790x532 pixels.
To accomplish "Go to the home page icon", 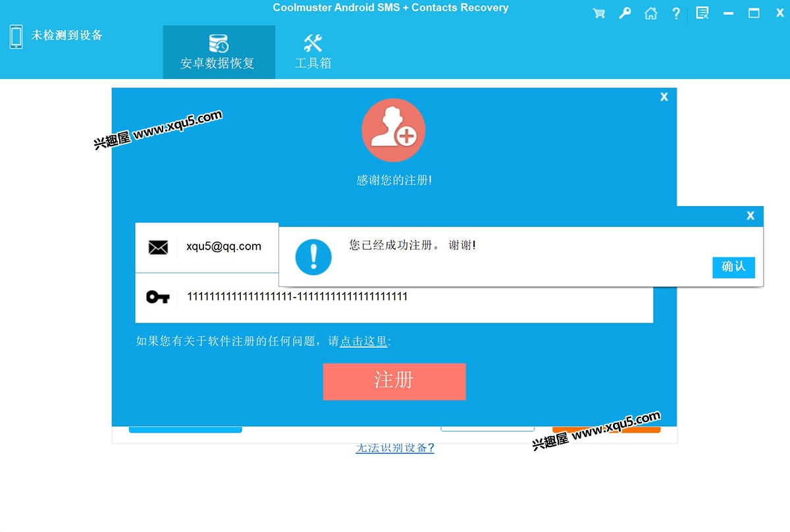I will pos(650,13).
